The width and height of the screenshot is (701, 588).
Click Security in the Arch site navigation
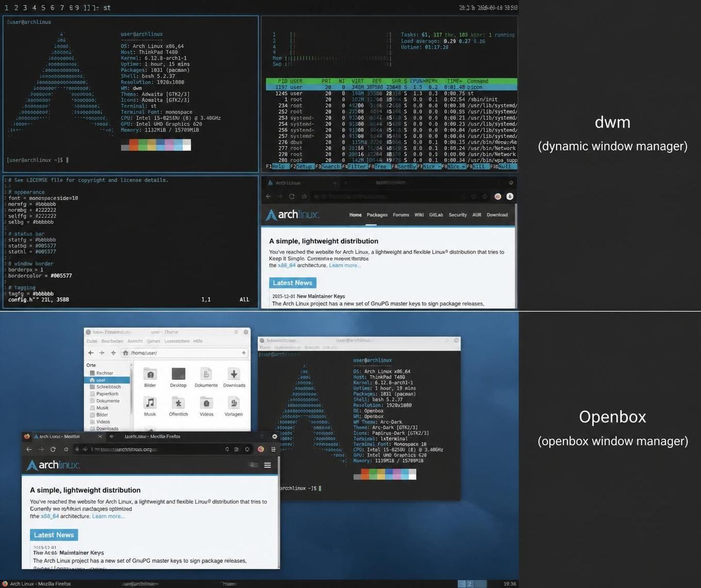[x=458, y=215]
